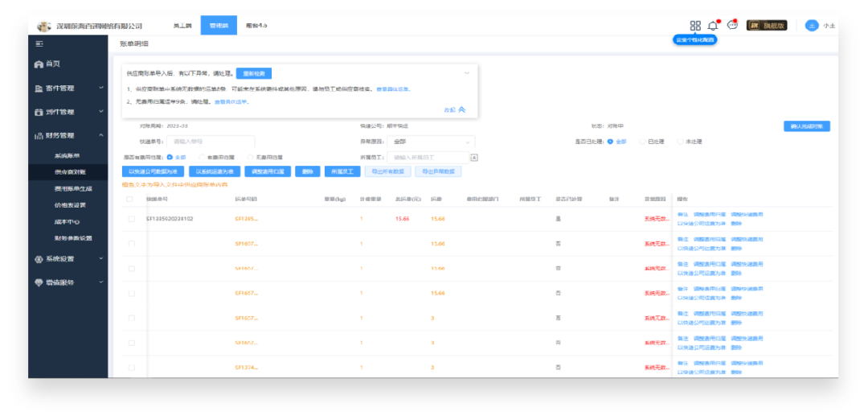Focus the 快递单号 input field
Screen dimensions: 868x420
click(211, 142)
